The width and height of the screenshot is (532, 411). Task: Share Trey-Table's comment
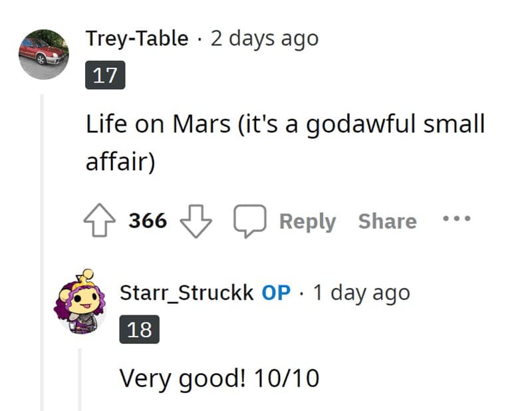(x=387, y=221)
